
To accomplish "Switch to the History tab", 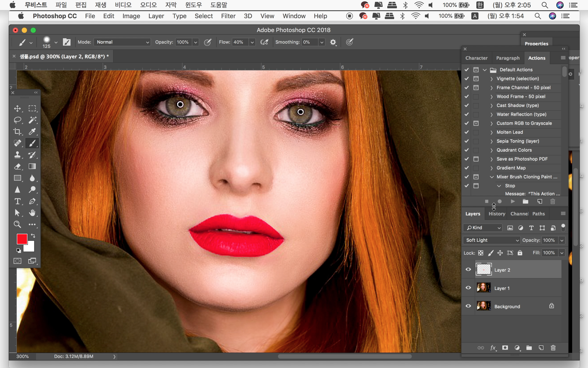I will [497, 214].
